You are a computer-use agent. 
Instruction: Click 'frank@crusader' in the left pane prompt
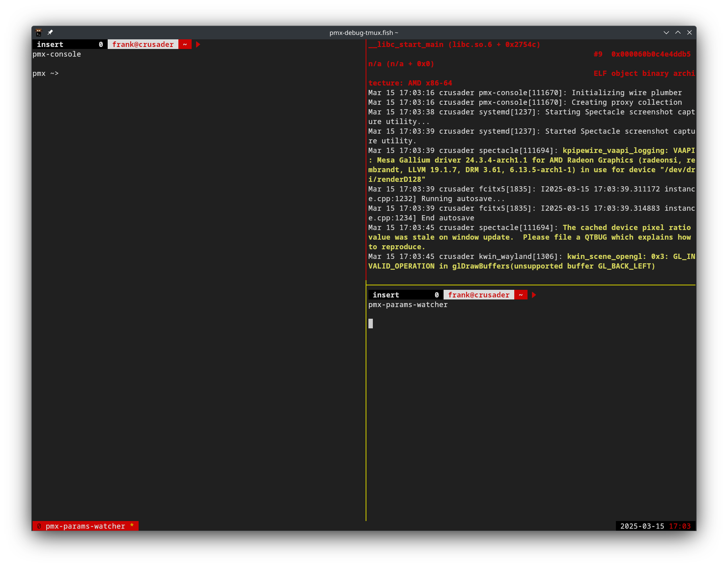[x=143, y=45]
